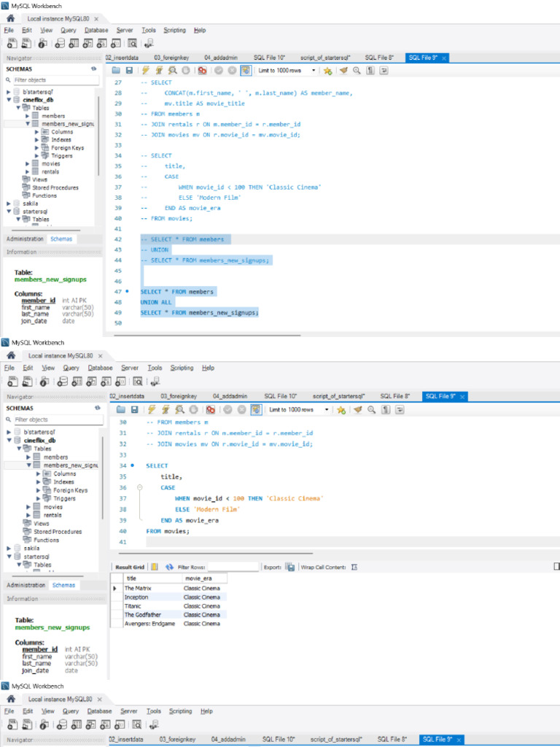Click Save script icon in top window
The width and height of the screenshot is (560, 747).
click(128, 71)
